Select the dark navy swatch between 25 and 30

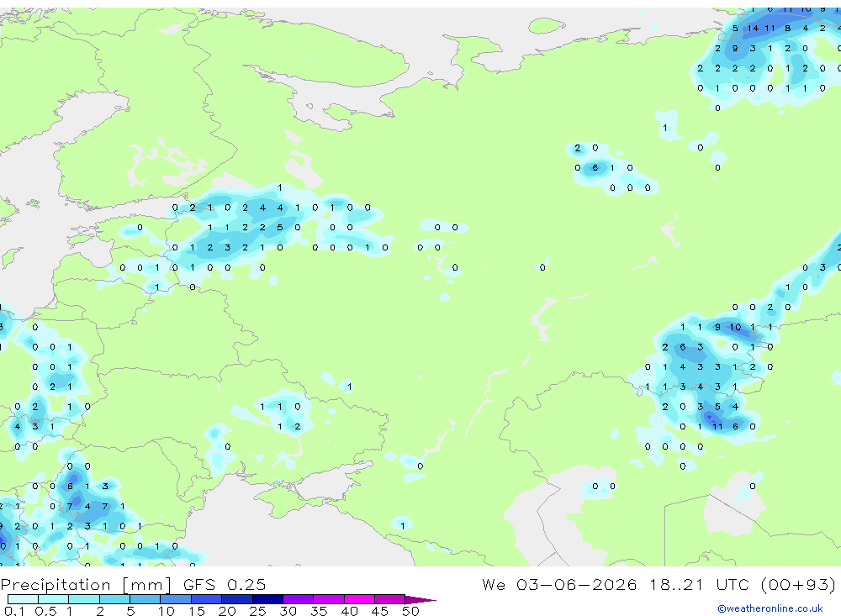click(267, 599)
